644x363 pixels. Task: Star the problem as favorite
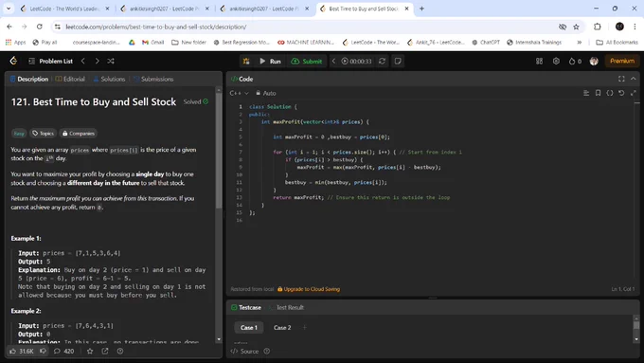[90, 351]
